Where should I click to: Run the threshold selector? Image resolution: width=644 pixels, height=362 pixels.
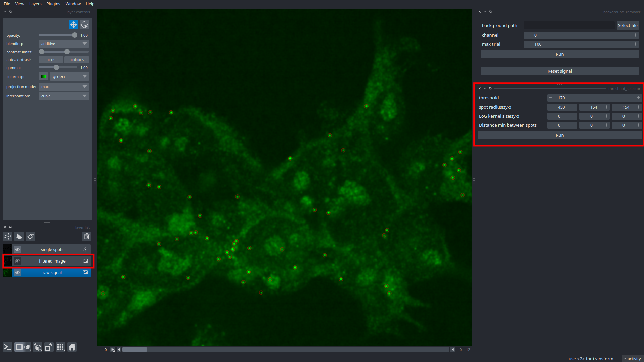coord(560,135)
